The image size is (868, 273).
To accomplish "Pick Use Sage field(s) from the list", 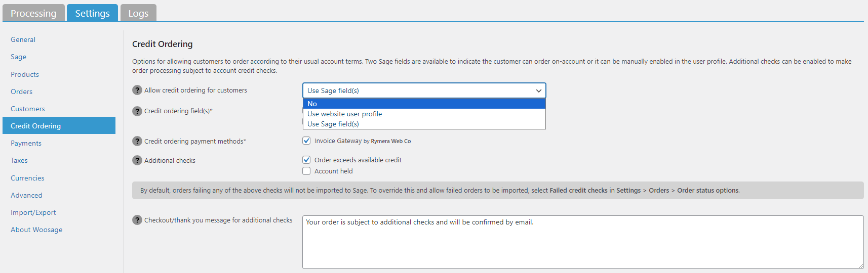I will 424,124.
